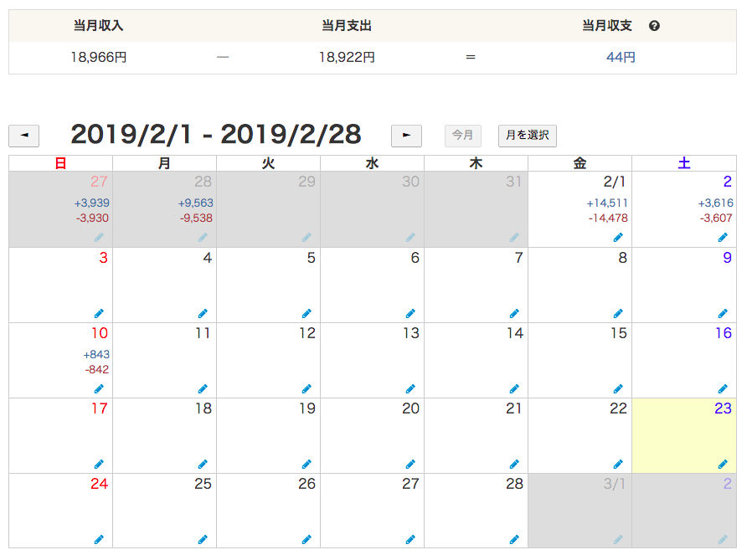
Task: Edit the entry on highlighted February 23
Action: tap(722, 463)
